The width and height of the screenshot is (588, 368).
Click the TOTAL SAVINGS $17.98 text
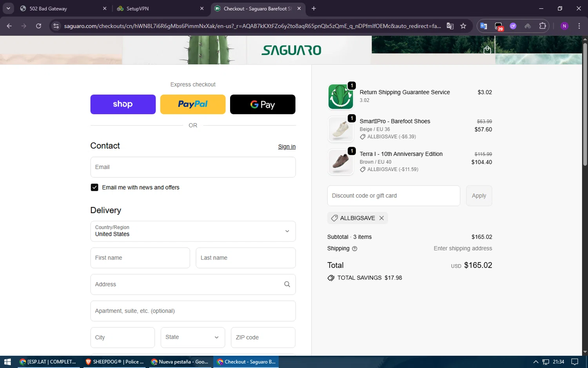[370, 278]
